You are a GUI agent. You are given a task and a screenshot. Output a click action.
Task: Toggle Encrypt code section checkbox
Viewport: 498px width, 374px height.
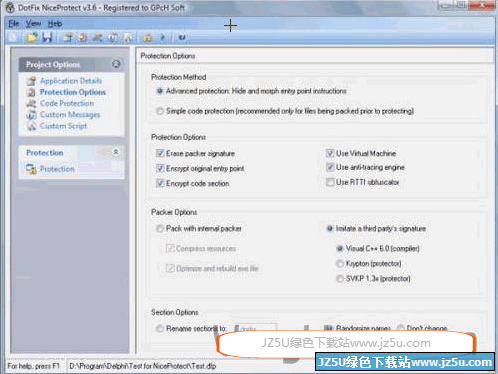coord(160,183)
